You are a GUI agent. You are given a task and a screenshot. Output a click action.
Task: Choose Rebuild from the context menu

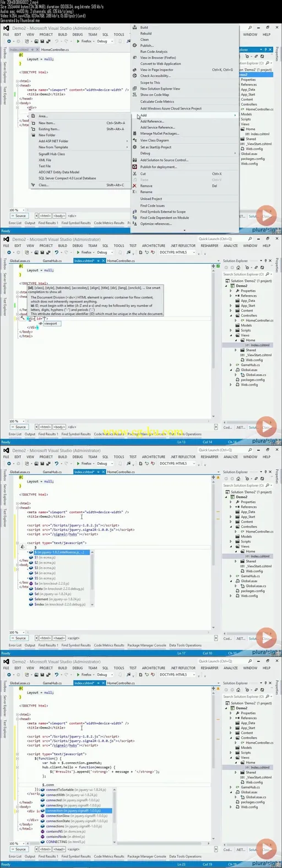tap(145, 34)
